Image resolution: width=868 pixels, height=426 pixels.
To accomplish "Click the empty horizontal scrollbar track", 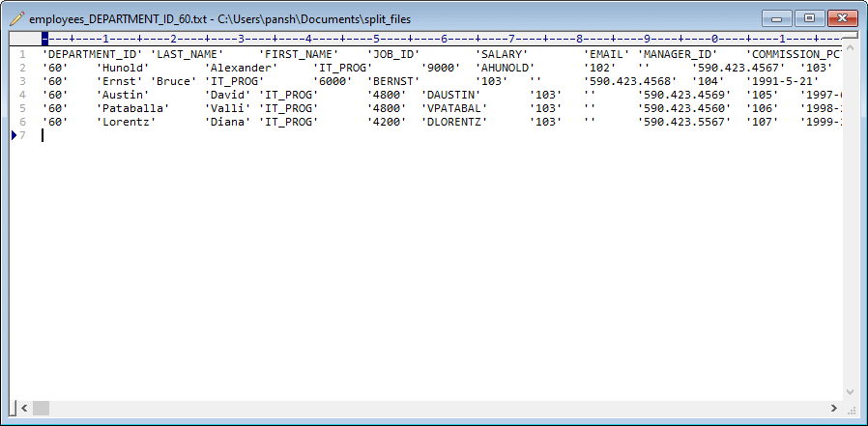I will coord(435,409).
